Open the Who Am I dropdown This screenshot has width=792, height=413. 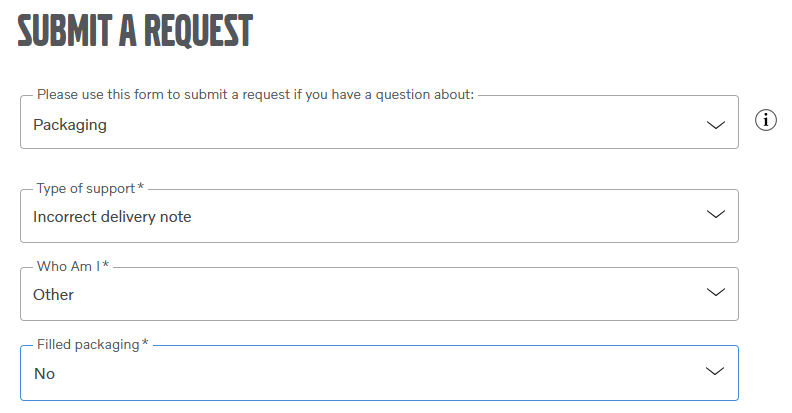[379, 294]
